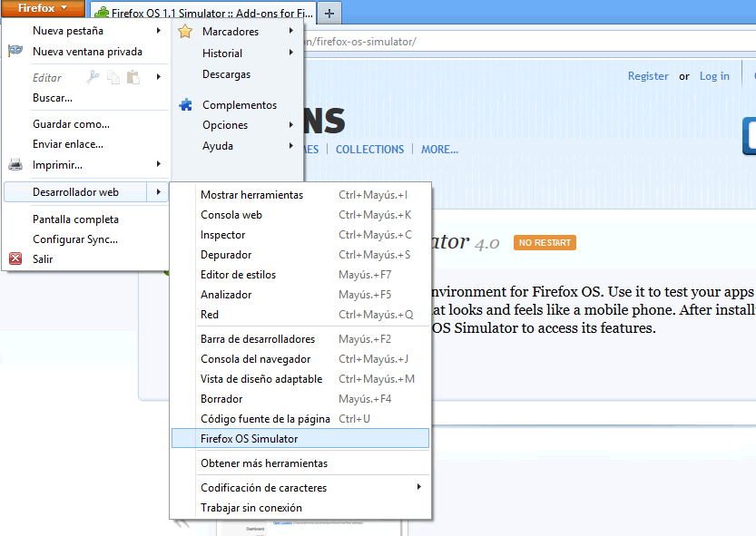
Task: Expand the Desarrollador web submenu arrow
Action: coord(159,192)
